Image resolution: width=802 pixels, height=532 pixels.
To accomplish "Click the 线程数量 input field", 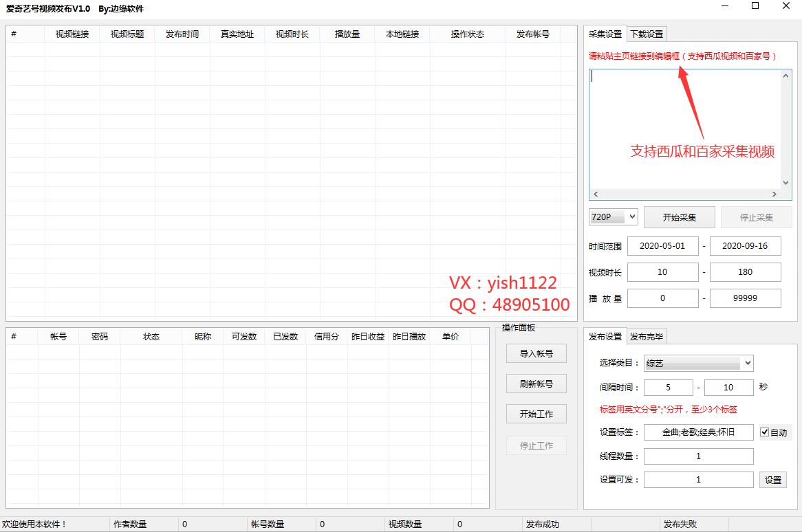I will (698, 456).
